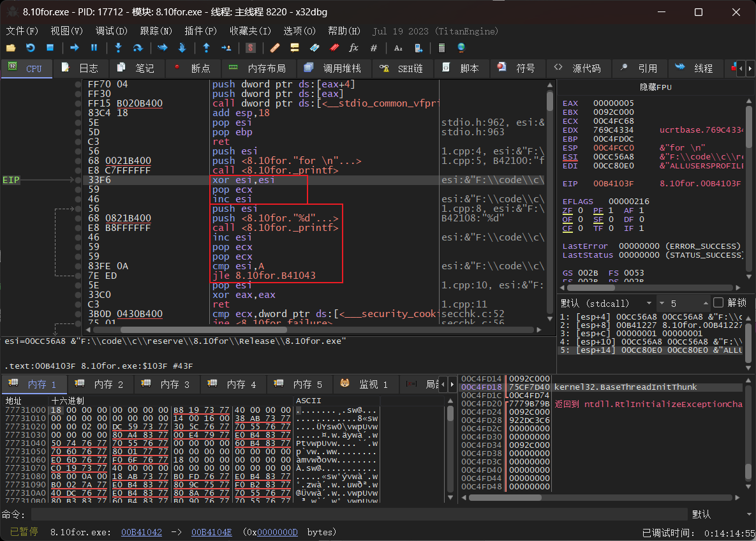The image size is (756, 541).
Task: Reveal earlier memory dump tabs, left arrow
Action: pos(443,384)
